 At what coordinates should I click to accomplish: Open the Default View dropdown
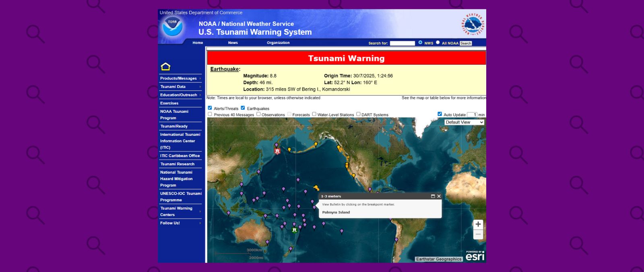(x=464, y=122)
